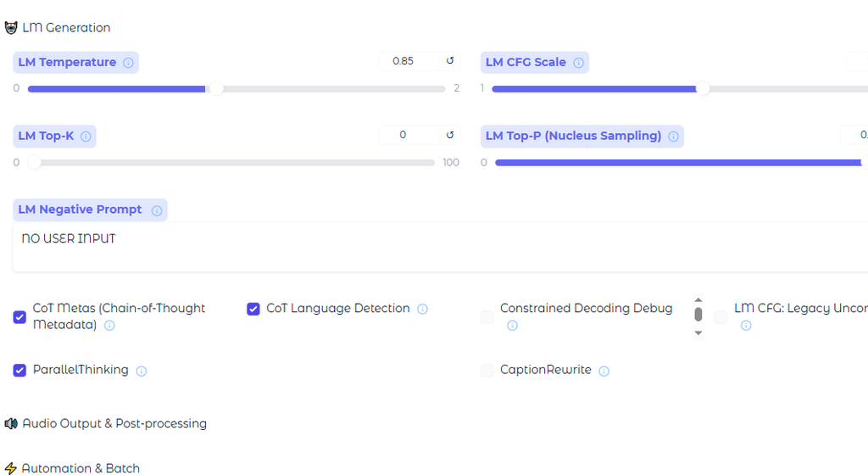
Task: Show info for LM CFG Scale
Action: [x=578, y=63]
